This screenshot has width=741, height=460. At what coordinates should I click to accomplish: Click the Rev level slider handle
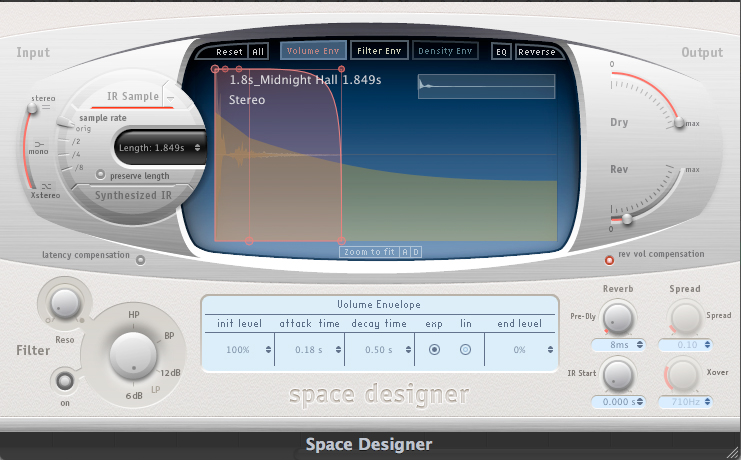point(627,219)
